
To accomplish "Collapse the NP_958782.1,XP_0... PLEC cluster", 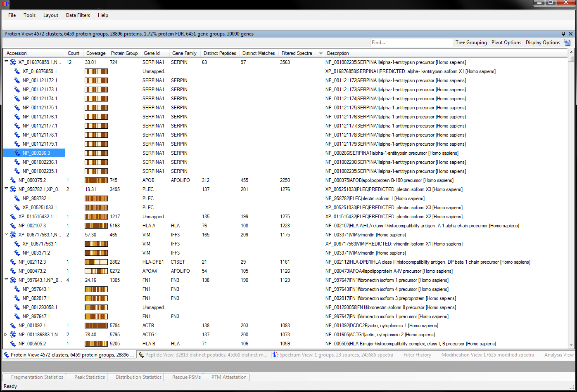I will point(6,189).
